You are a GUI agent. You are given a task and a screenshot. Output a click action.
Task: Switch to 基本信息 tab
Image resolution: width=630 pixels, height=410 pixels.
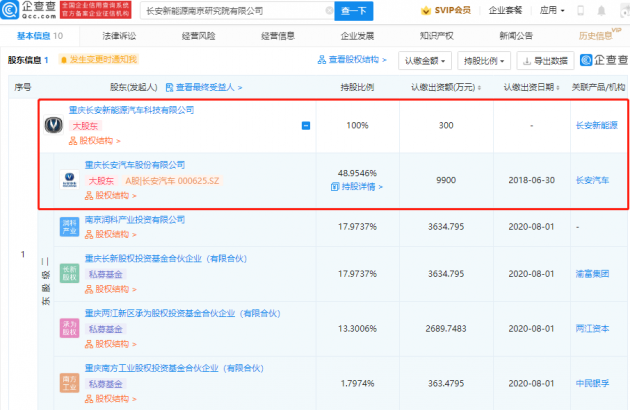(39, 36)
